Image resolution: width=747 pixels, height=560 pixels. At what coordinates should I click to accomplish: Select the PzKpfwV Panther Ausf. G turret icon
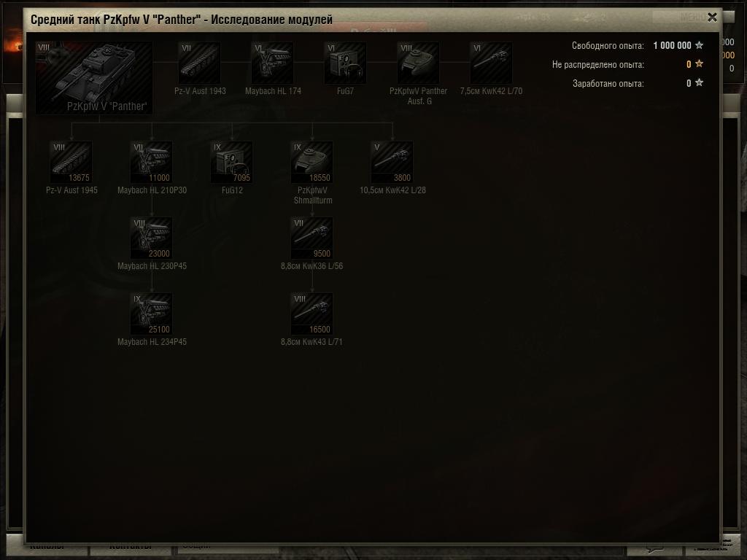tap(418, 63)
